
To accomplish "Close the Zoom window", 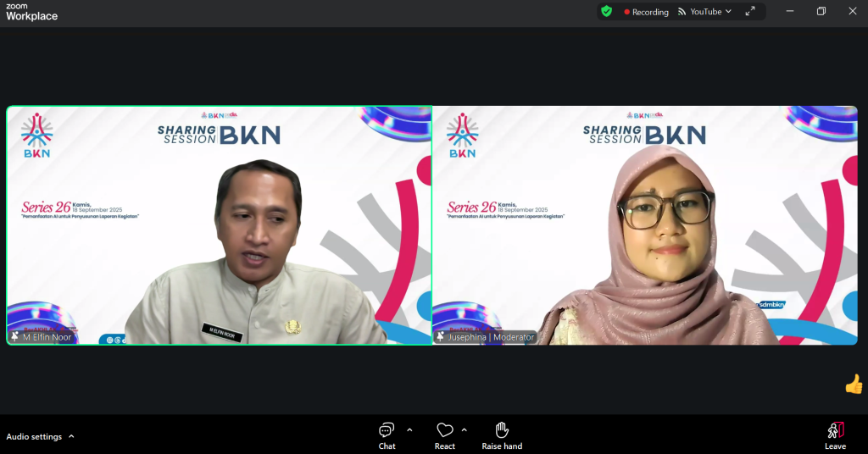I will (x=853, y=12).
